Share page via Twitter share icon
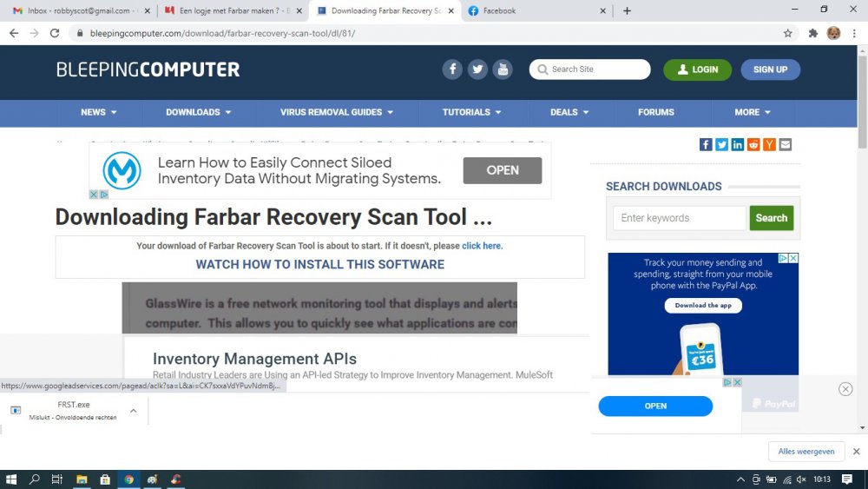 [722, 144]
